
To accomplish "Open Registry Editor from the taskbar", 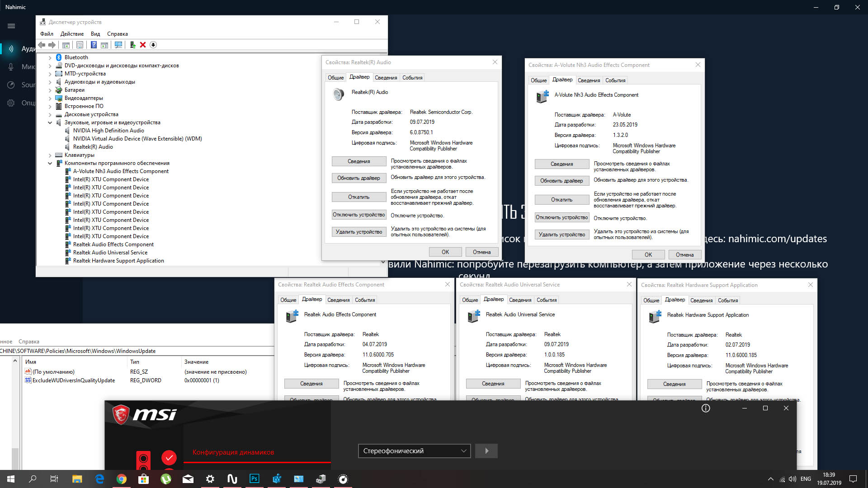I will pos(277,479).
